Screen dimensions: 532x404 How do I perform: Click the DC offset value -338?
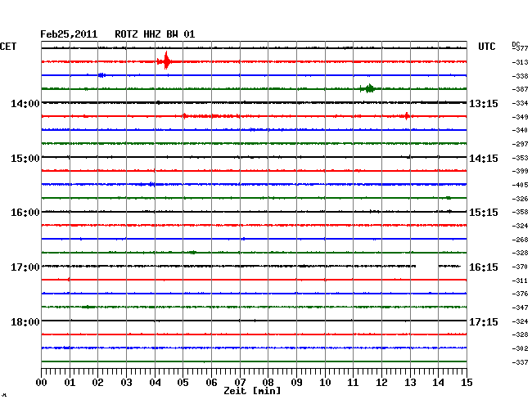(x=520, y=76)
